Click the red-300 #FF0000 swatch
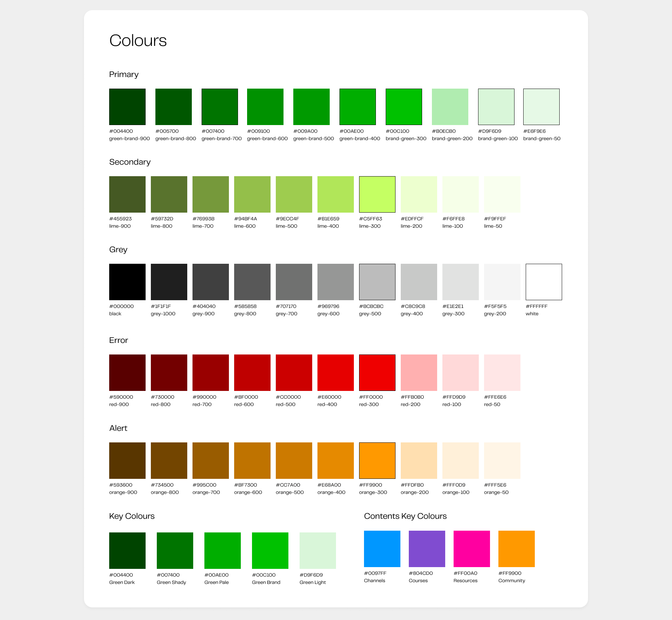 [x=377, y=373]
